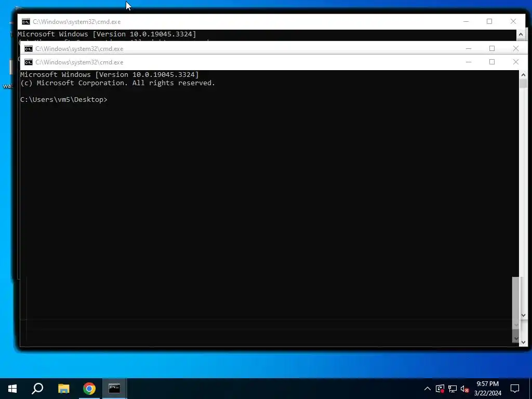
Task: Select the Command Prompt taskbar icon
Action: pos(114,389)
